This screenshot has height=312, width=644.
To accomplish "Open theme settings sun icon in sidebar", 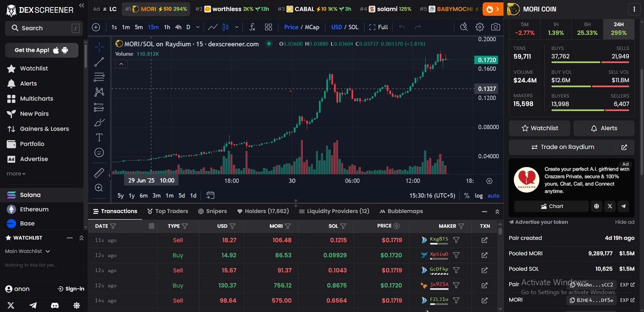I will 76,305.
